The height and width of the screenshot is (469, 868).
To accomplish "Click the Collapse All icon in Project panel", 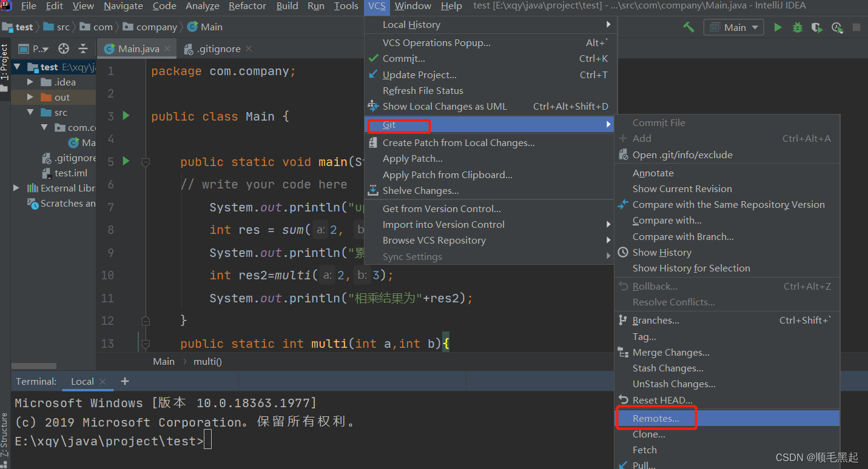I will (83, 49).
